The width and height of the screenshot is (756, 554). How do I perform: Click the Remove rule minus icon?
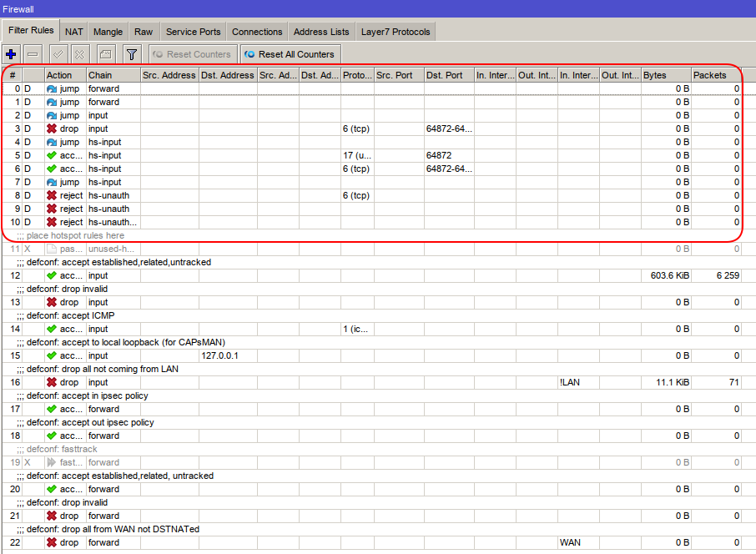click(33, 54)
